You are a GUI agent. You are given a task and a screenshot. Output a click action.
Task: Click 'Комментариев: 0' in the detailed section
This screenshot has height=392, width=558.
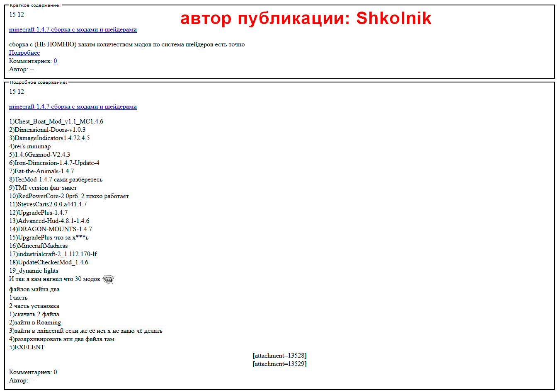(33, 372)
